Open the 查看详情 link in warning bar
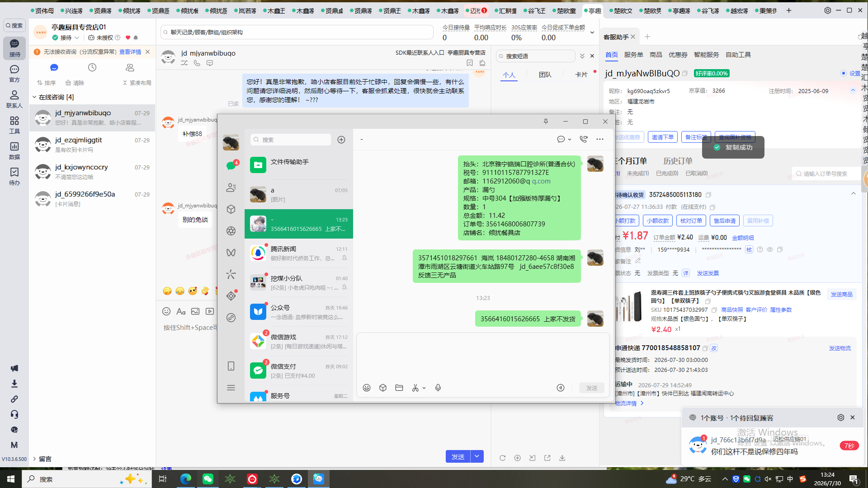The image size is (868, 488). 130,52
